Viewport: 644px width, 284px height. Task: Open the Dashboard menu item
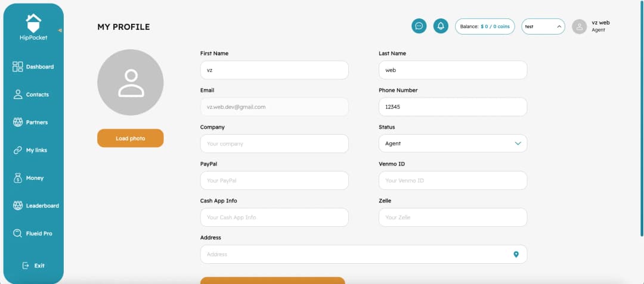point(33,67)
